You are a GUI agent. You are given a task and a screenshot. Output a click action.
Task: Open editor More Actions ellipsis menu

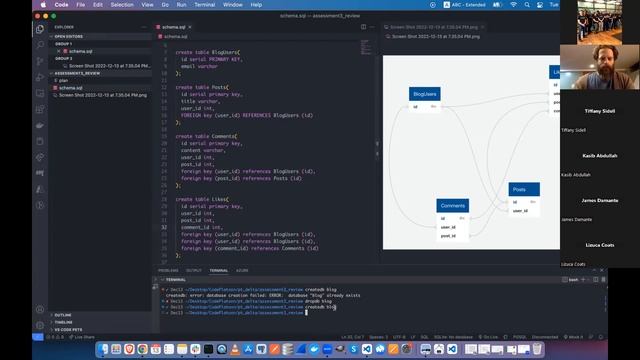[372, 27]
